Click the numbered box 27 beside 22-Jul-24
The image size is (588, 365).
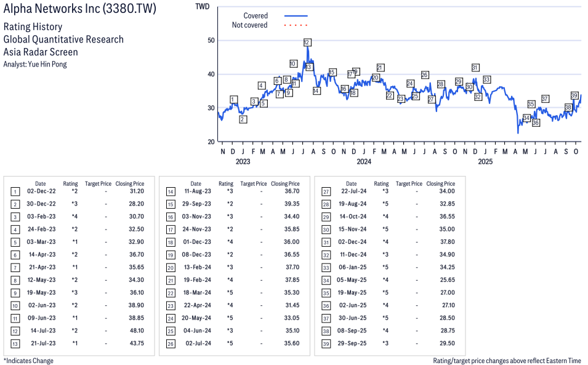pos(326,191)
